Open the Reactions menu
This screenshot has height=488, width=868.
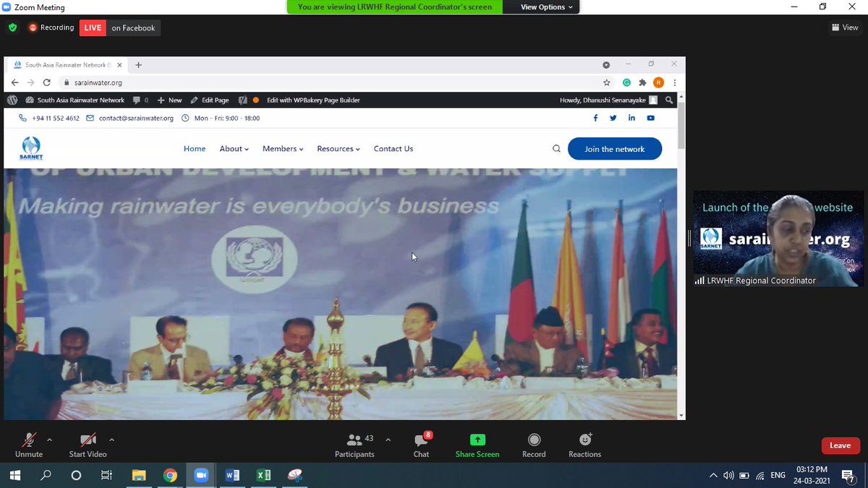pos(584,445)
